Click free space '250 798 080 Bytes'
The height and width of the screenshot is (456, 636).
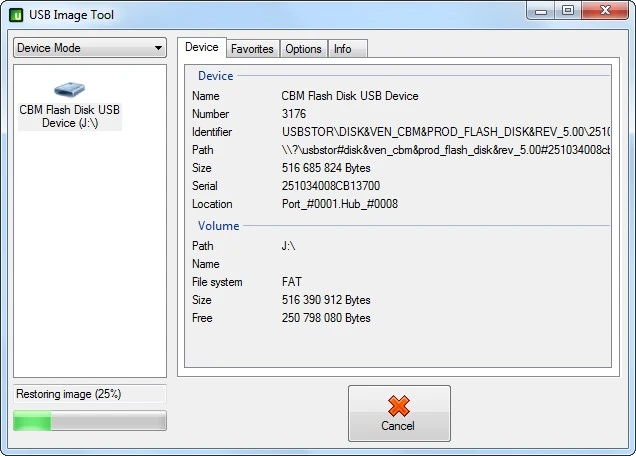pos(326,318)
